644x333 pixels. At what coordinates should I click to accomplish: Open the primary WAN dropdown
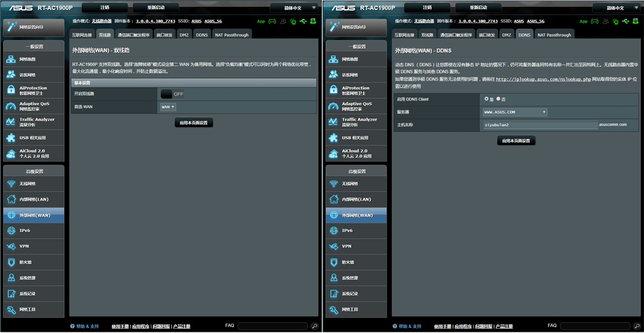169,107
